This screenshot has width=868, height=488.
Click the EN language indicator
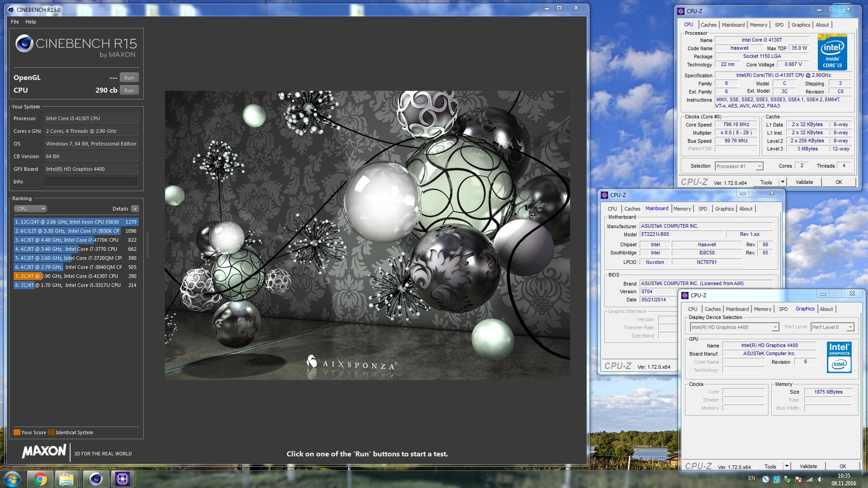751,478
